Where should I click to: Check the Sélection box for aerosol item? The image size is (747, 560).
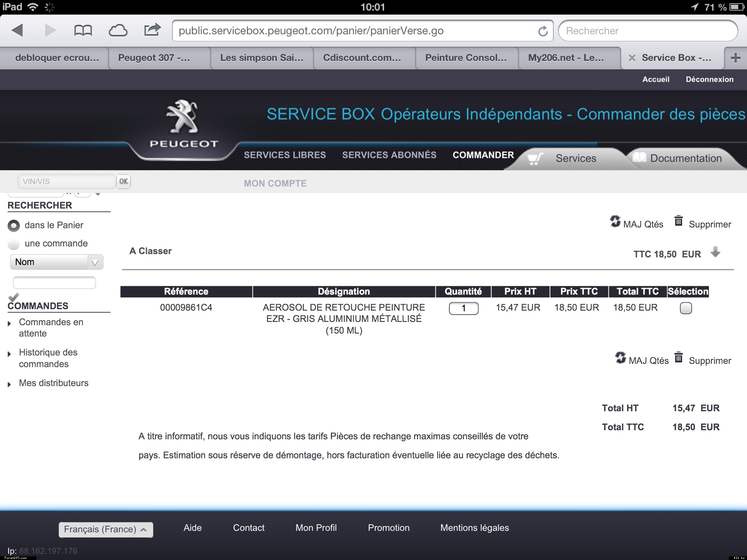coord(686,308)
